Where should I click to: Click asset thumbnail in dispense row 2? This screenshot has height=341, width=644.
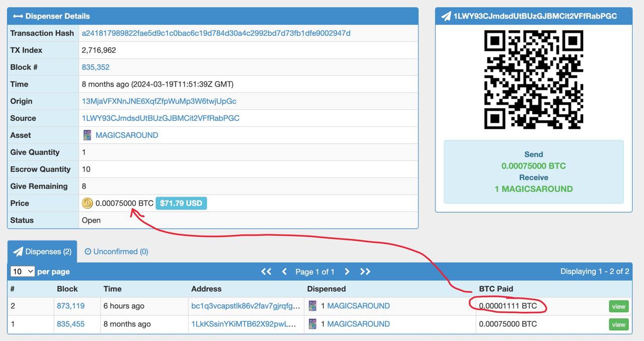(312, 306)
